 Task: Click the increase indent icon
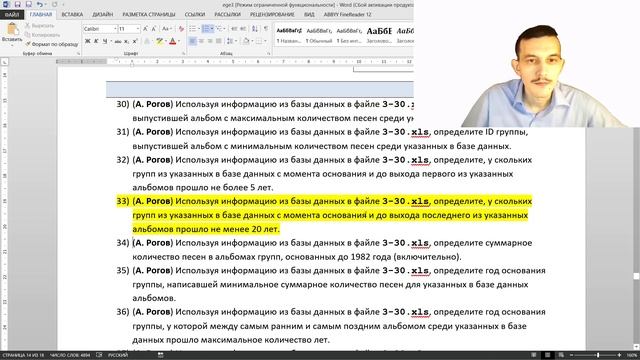click(243, 29)
